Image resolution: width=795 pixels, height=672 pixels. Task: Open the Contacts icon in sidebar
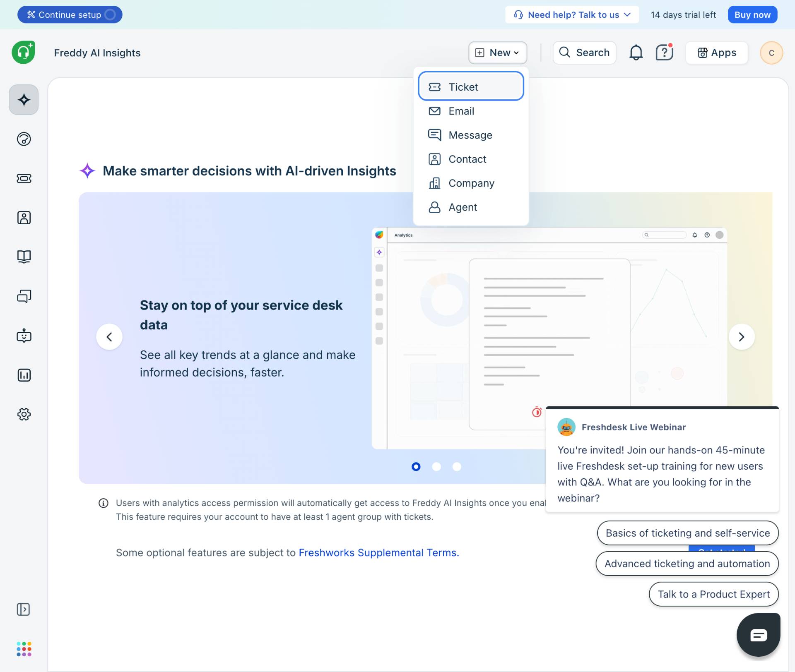click(24, 218)
